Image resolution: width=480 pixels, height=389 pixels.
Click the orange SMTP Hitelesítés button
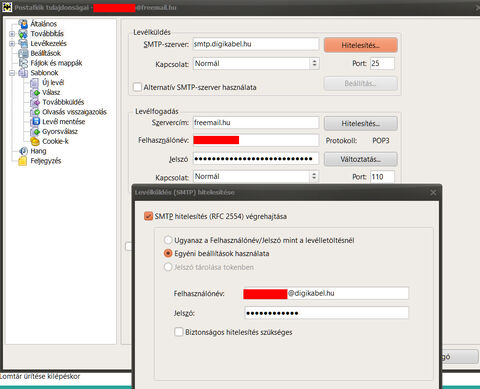[361, 45]
